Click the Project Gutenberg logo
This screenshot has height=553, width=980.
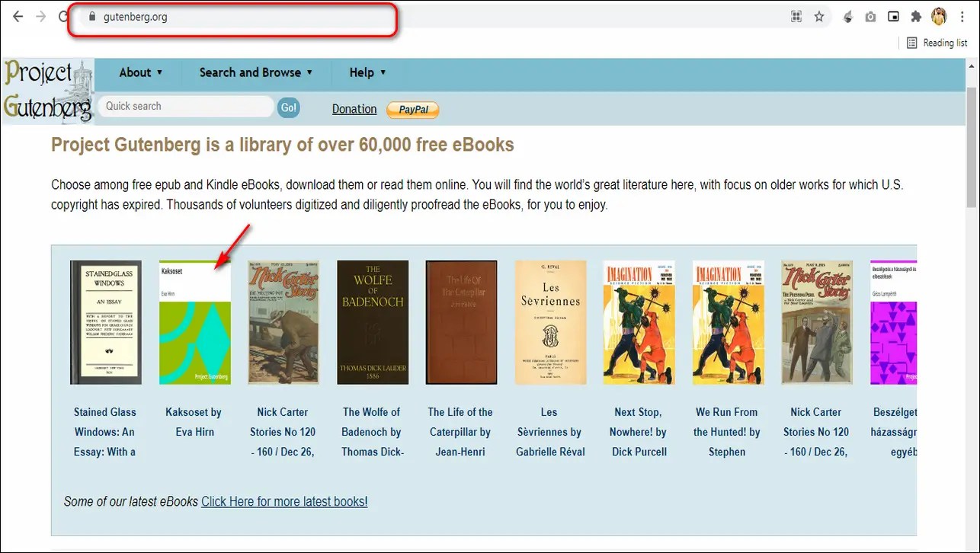[x=47, y=91]
